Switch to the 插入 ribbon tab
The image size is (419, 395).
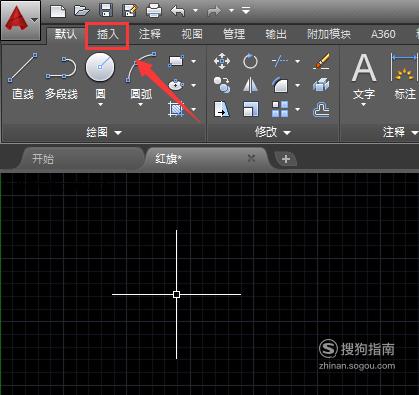click(107, 34)
